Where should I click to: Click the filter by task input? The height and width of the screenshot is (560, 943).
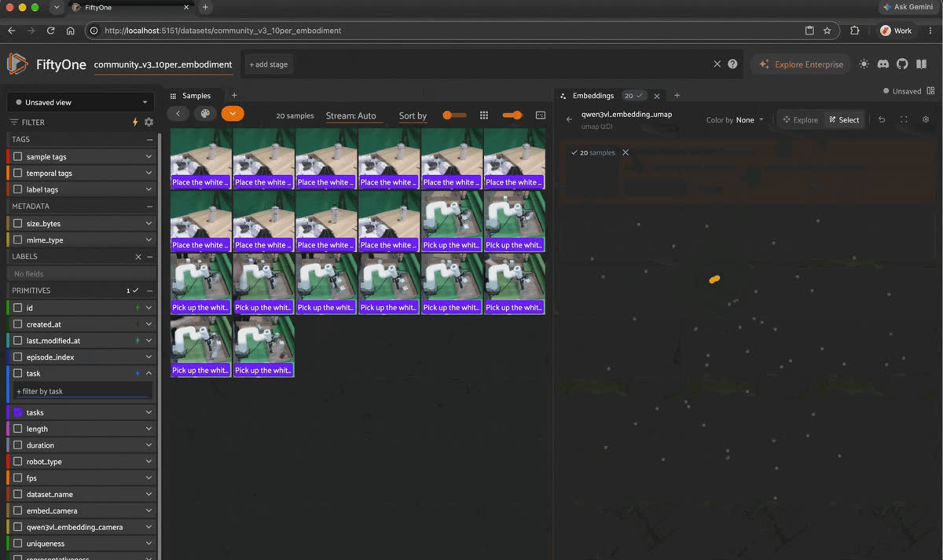click(x=83, y=391)
